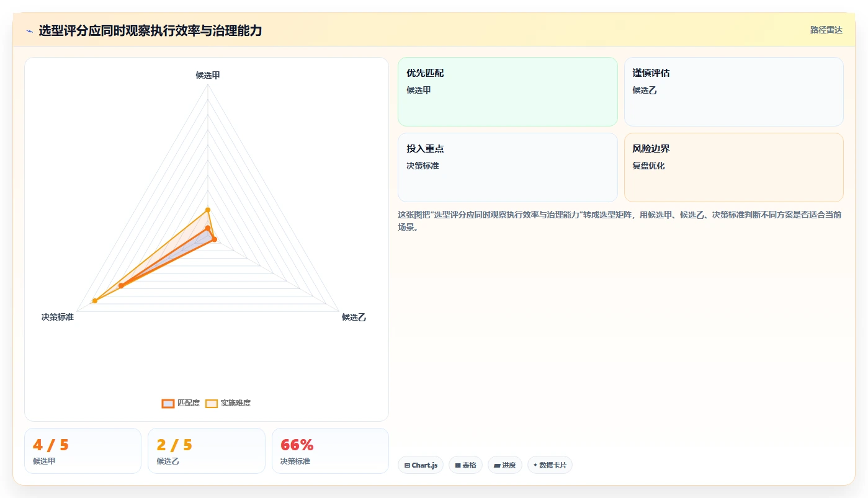Click the Chart.js tag
The height and width of the screenshot is (498, 868).
(x=421, y=465)
